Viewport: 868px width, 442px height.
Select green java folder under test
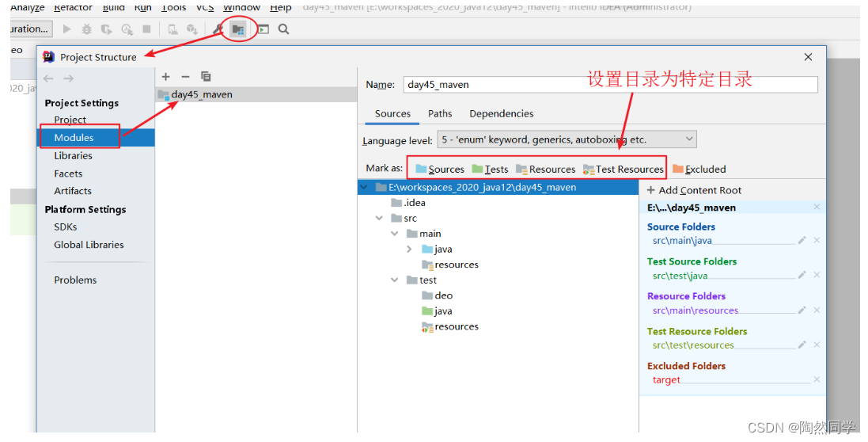438,311
